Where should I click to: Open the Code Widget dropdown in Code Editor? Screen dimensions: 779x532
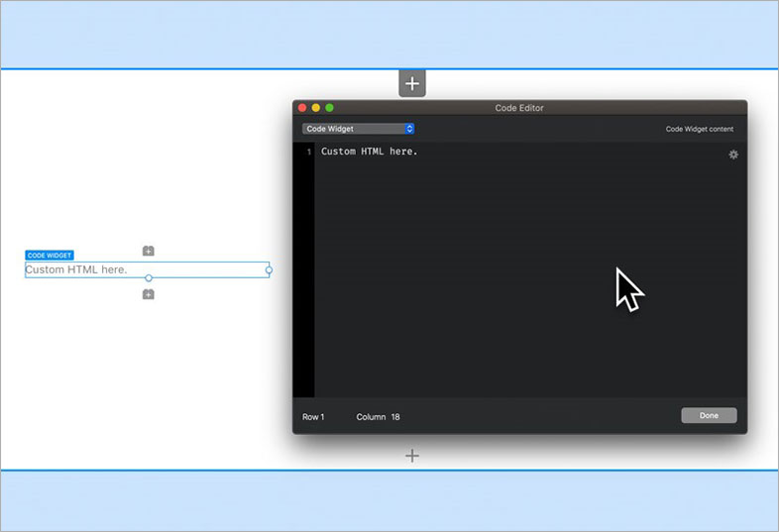358,129
